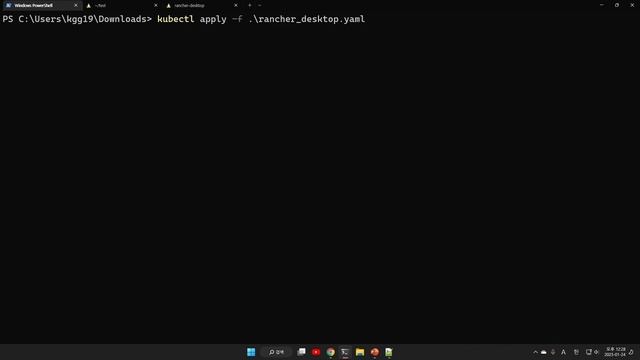
Task: Open a new terminal tab with plus button
Action: click(249, 5)
